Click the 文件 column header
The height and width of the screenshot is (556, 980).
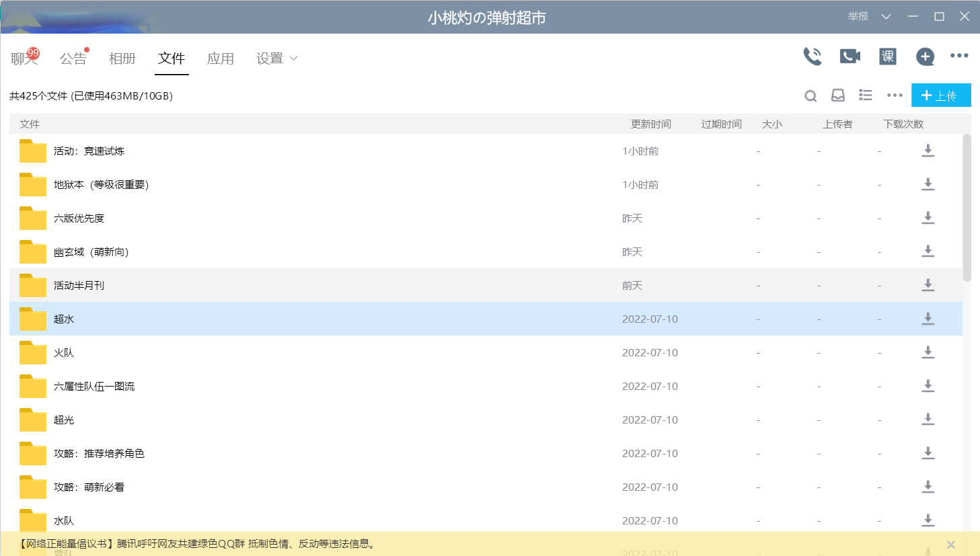point(30,124)
